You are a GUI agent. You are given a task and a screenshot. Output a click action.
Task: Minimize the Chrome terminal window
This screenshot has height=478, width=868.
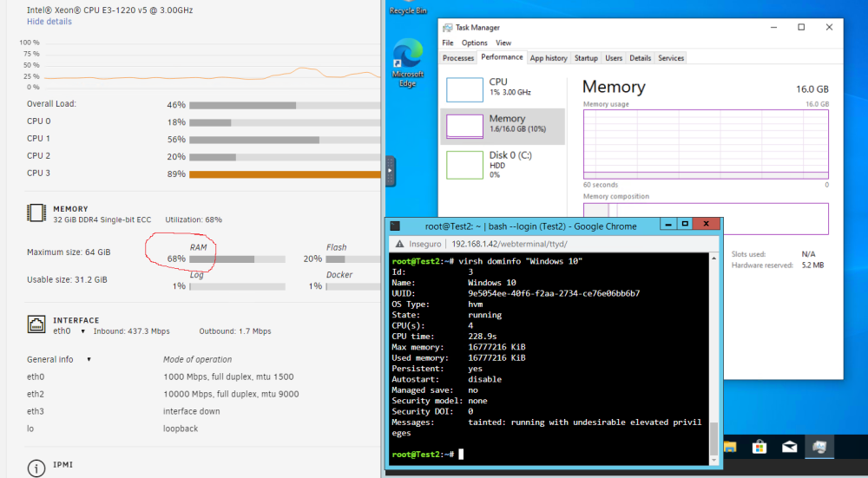pos(668,224)
